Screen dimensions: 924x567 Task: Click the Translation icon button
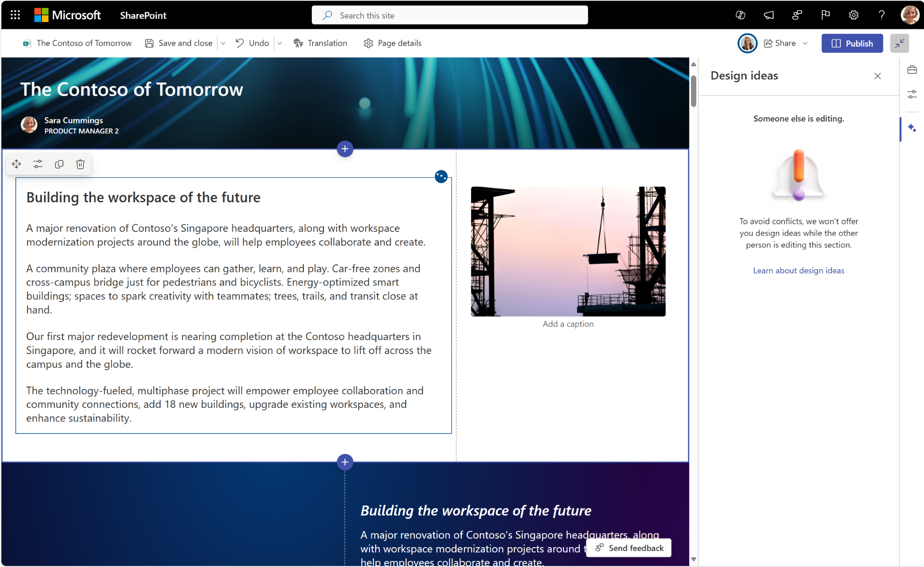tap(298, 43)
